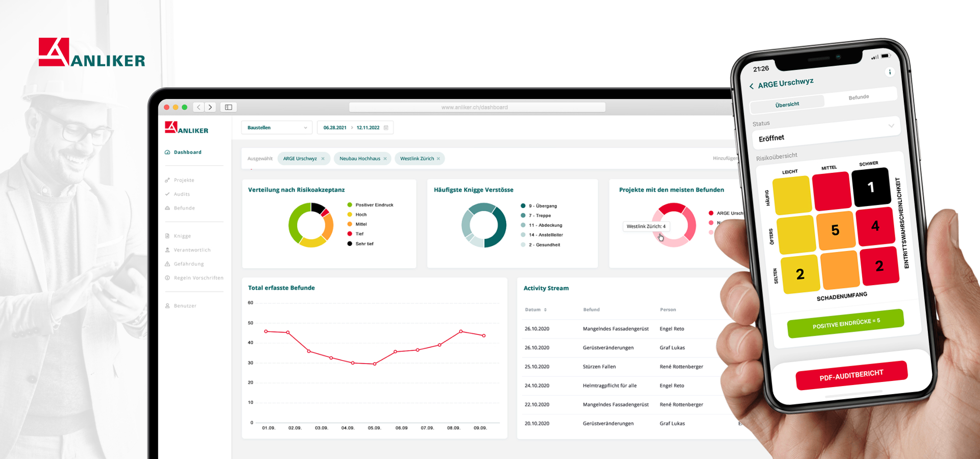Click the Verantwortlich person icon

pyautogui.click(x=167, y=250)
